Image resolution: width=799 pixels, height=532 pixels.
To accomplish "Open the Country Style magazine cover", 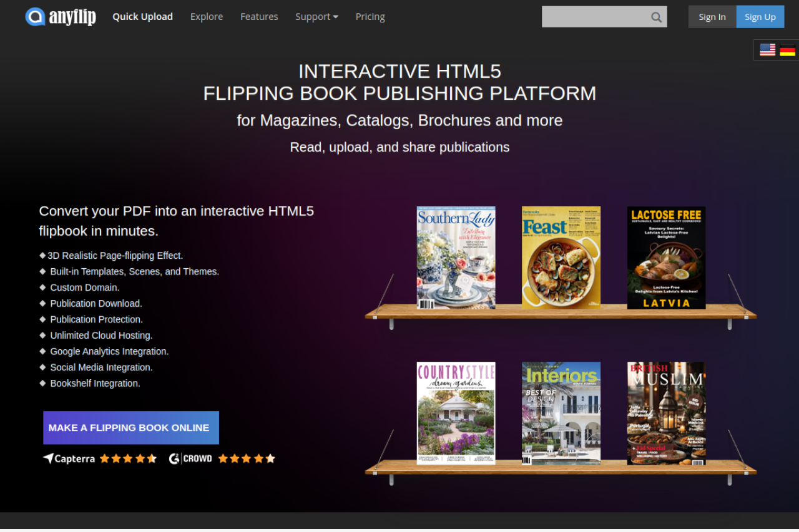I will (456, 413).
